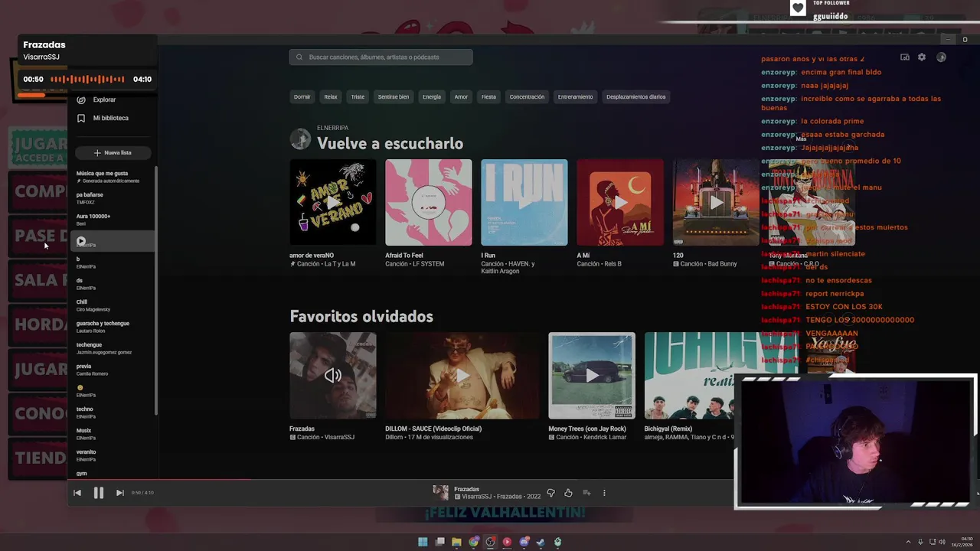Select the Entrenamiento chip
Viewport: 980px width, 551px height.
coord(576,97)
